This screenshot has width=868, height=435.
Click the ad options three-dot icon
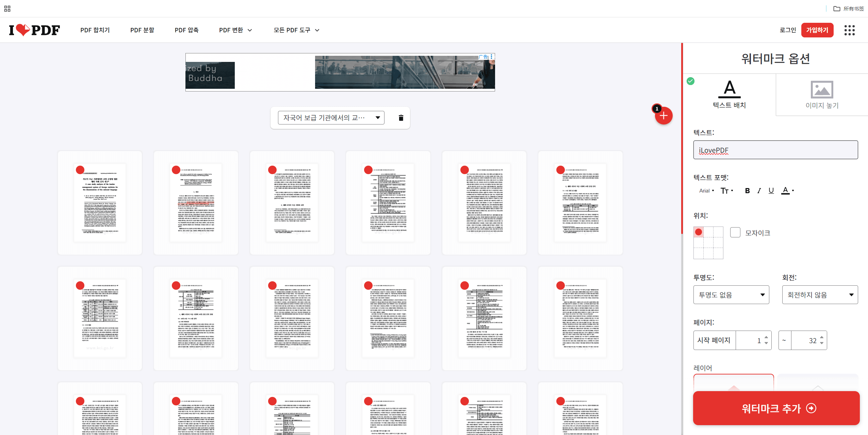point(492,56)
